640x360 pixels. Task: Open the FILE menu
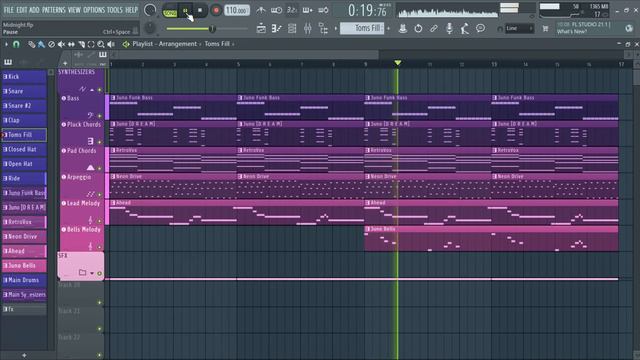pos(9,10)
